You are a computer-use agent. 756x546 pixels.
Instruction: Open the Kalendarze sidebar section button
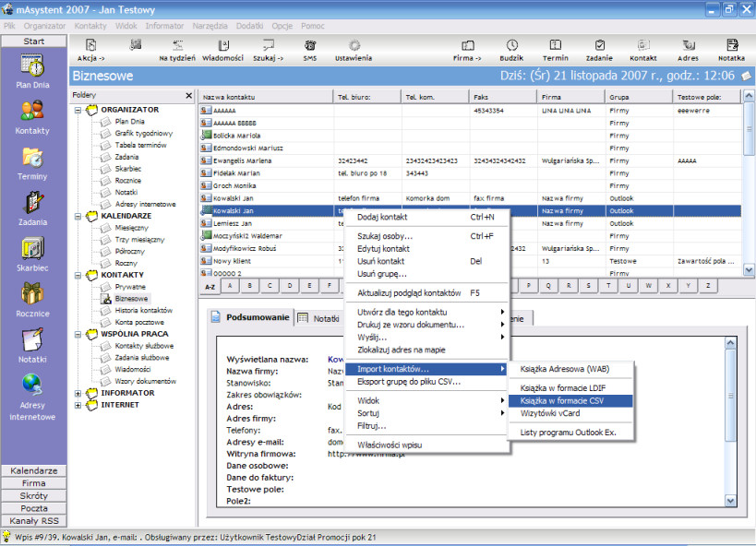click(34, 470)
